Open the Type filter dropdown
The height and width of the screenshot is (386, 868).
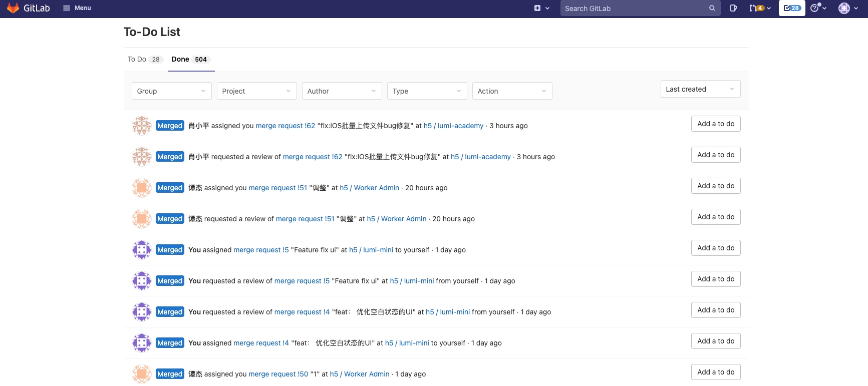[x=427, y=91]
